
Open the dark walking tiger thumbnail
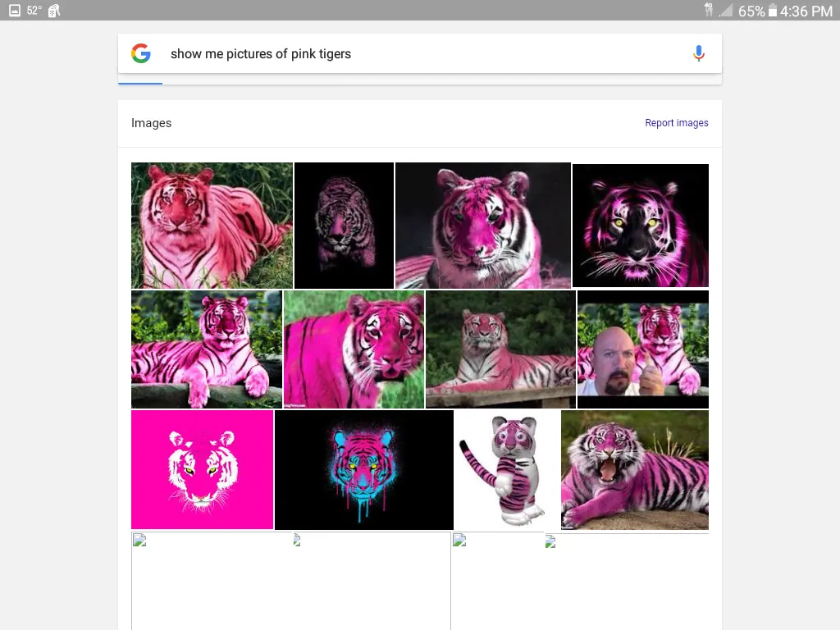[344, 226]
